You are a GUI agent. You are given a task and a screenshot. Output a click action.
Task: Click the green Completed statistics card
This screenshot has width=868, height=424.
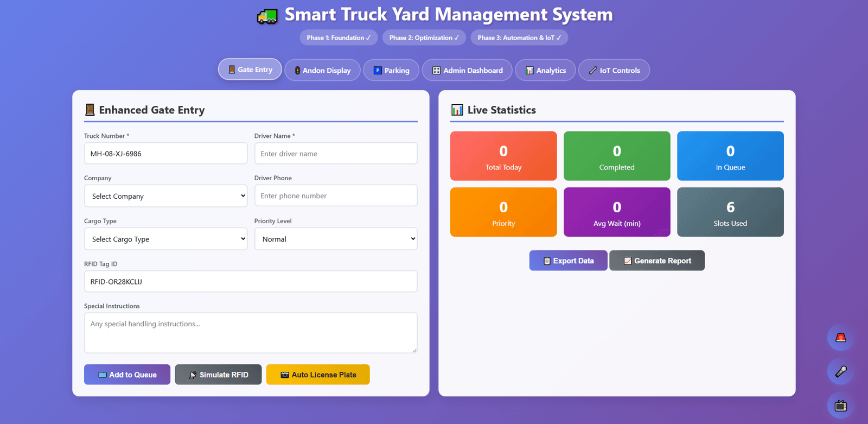(617, 156)
